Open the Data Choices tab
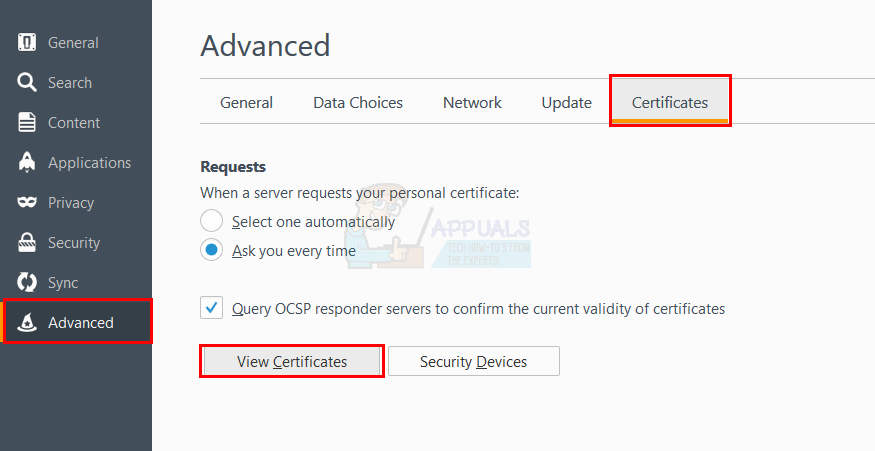 point(358,103)
